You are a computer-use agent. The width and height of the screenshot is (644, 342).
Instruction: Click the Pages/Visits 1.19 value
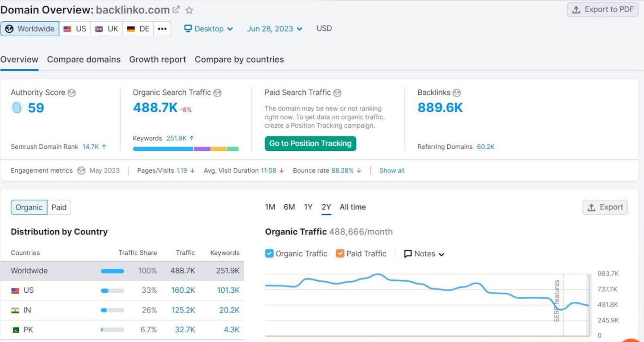point(182,170)
